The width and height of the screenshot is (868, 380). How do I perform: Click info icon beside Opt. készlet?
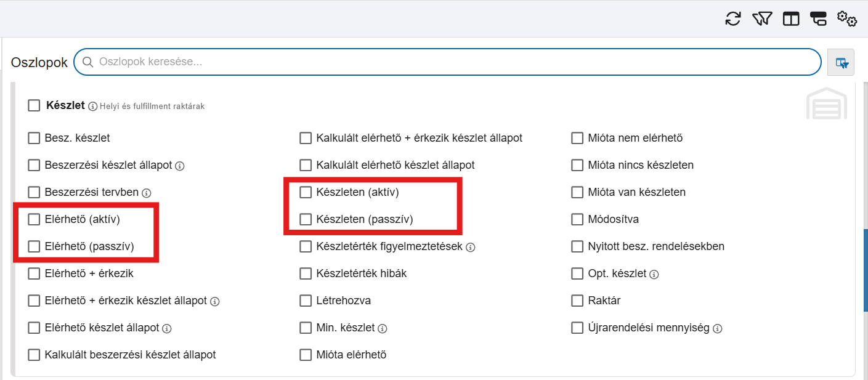click(654, 274)
